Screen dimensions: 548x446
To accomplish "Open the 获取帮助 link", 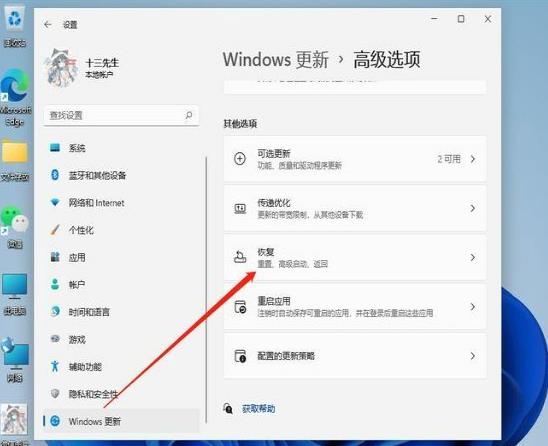I will coord(258,408).
